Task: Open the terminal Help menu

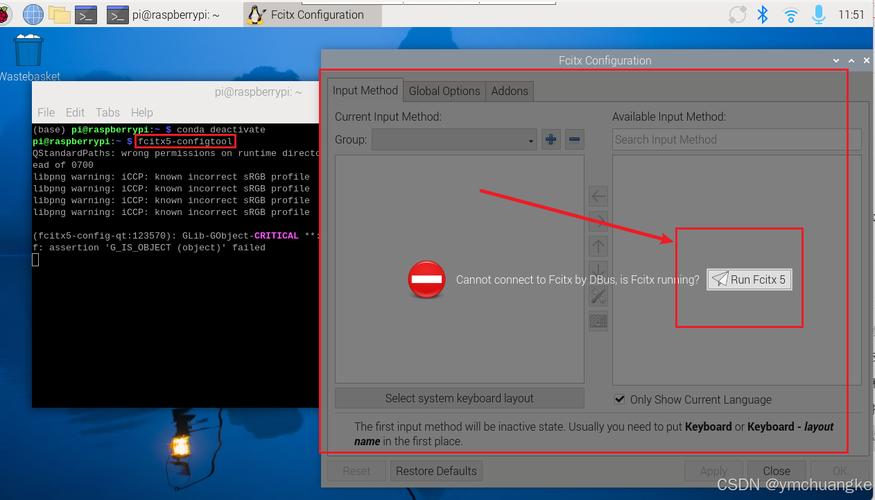Action: (142, 113)
